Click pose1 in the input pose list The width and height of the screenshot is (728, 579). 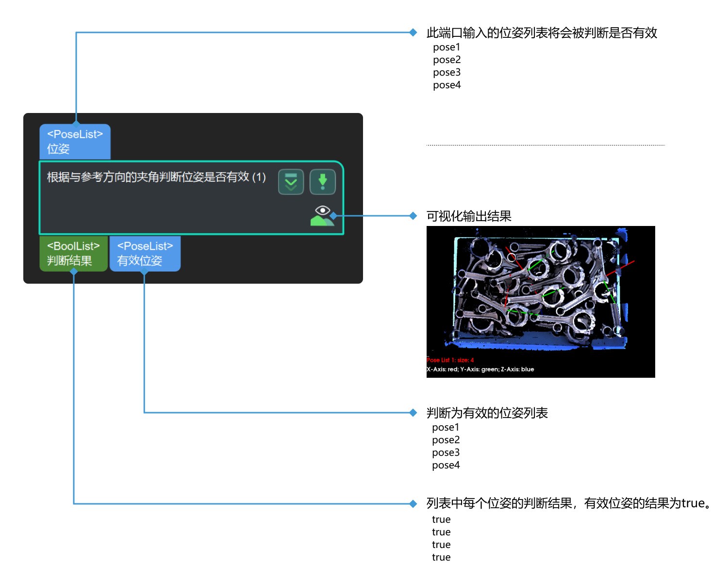(x=446, y=47)
